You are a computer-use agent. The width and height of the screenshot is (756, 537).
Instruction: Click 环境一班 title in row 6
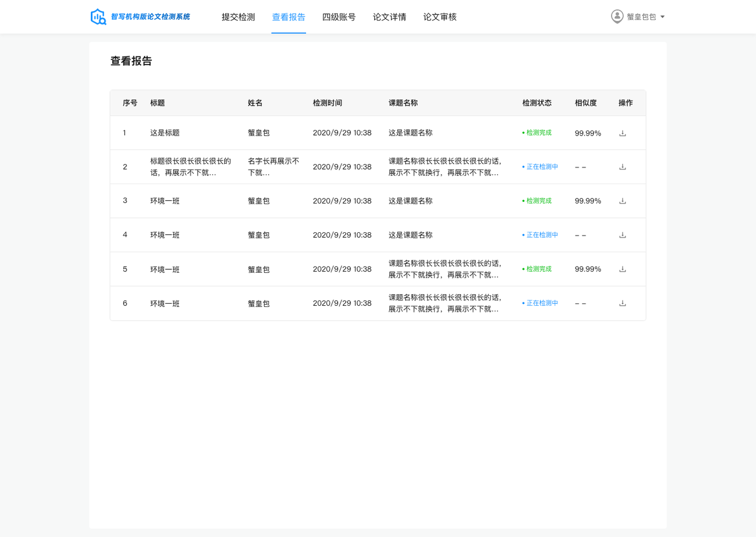[165, 304]
